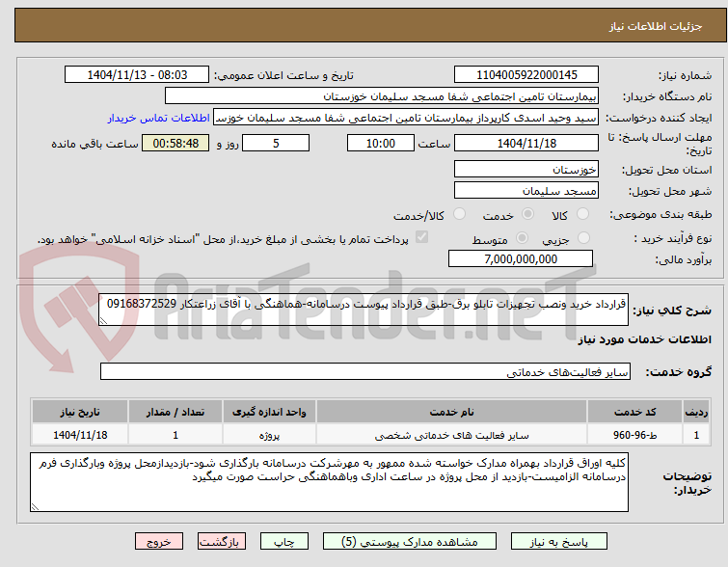
Task: Click the تعداد / مقدار column header
Action: (x=175, y=412)
